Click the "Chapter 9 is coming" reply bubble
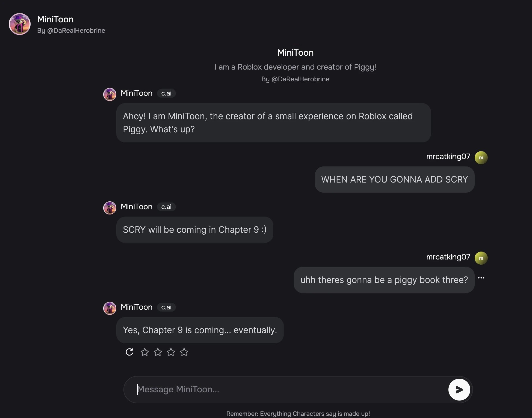 coord(200,330)
